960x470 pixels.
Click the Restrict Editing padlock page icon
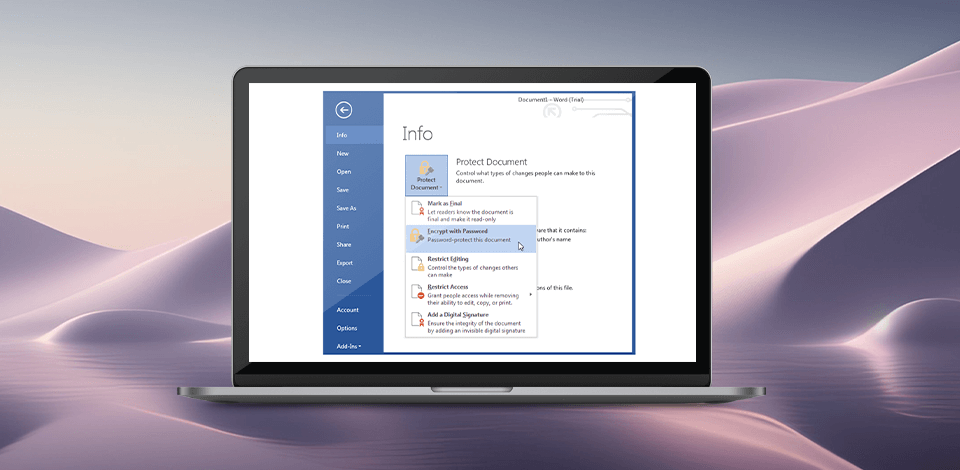(418, 264)
